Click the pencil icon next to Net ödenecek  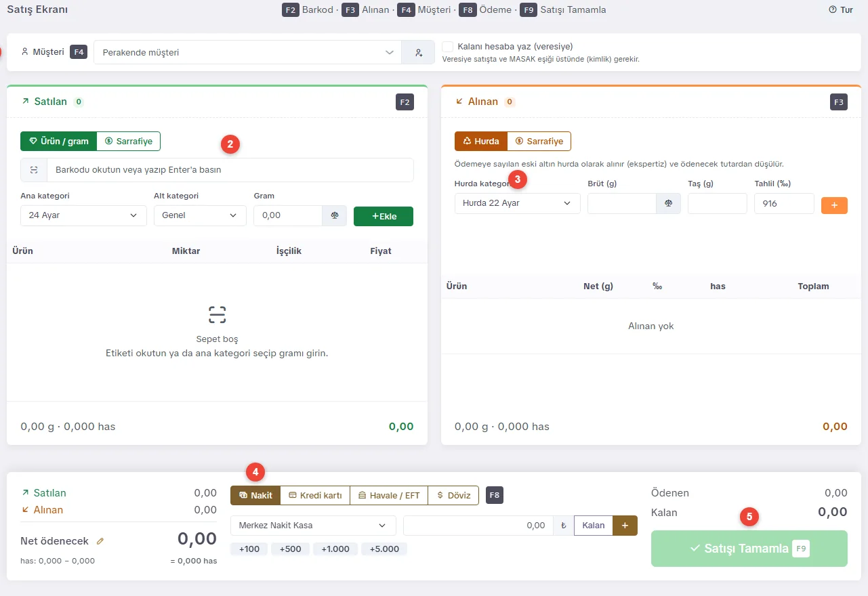coord(100,541)
